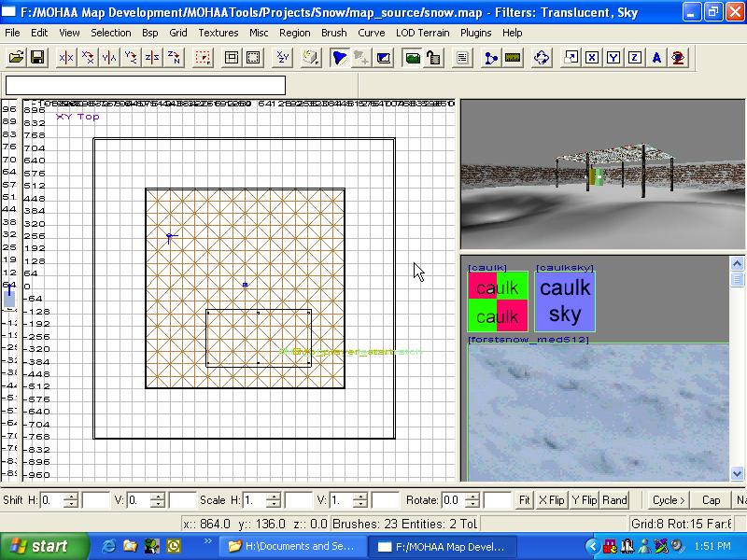Click the red eye toolbar icon
The height and width of the screenshot is (560, 747).
(x=678, y=58)
